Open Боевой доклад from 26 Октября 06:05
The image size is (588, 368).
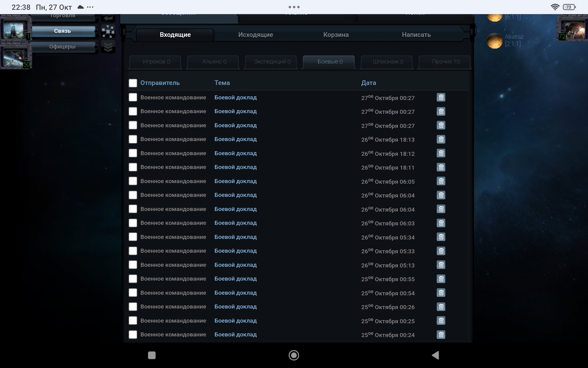tap(235, 181)
